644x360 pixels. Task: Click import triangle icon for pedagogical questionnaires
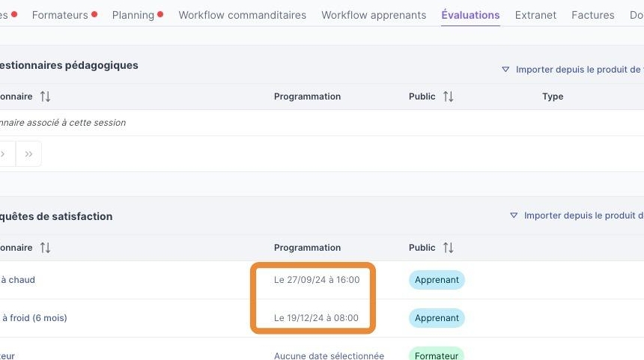[505, 70]
